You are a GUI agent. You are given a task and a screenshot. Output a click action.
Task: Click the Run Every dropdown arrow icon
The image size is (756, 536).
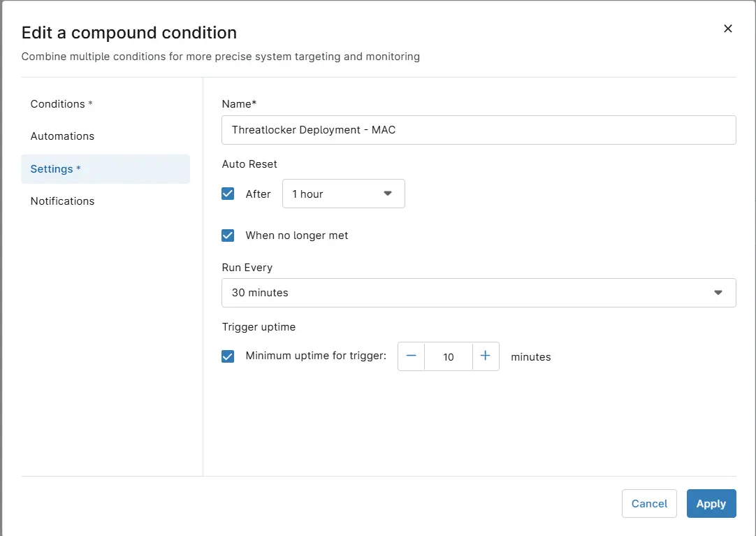pos(718,293)
